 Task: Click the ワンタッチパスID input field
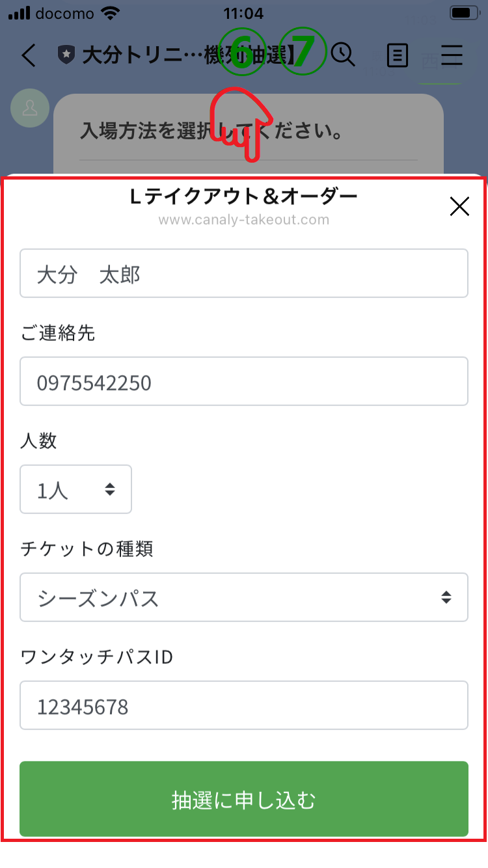pyautogui.click(x=244, y=705)
